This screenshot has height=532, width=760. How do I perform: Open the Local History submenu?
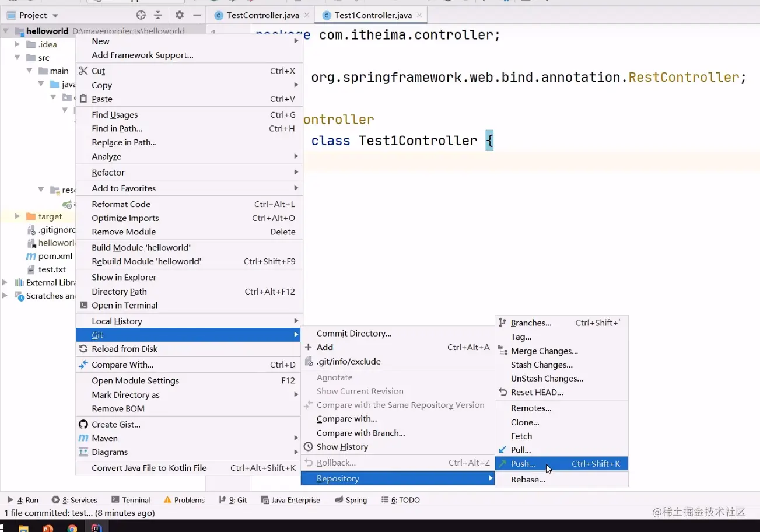(190, 321)
